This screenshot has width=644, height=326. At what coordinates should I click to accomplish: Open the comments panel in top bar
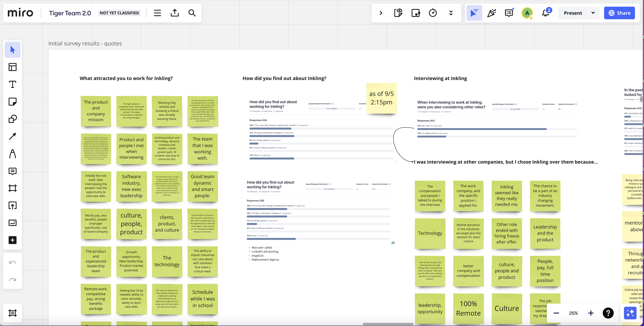(509, 13)
